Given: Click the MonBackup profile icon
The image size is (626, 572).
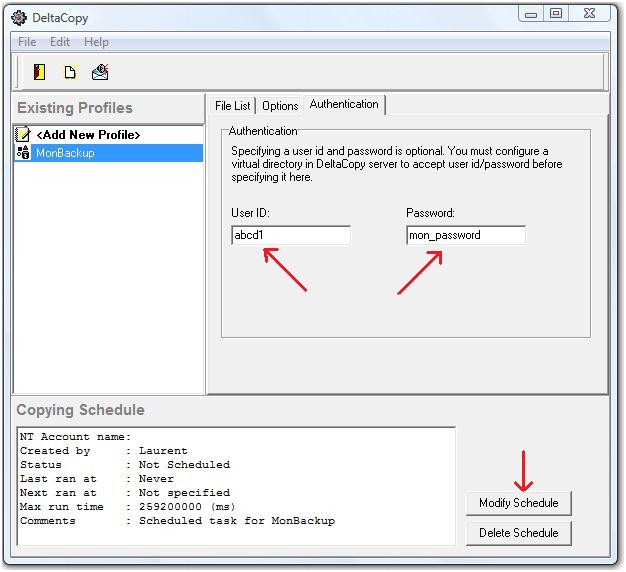Looking at the screenshot, I should point(23,152).
